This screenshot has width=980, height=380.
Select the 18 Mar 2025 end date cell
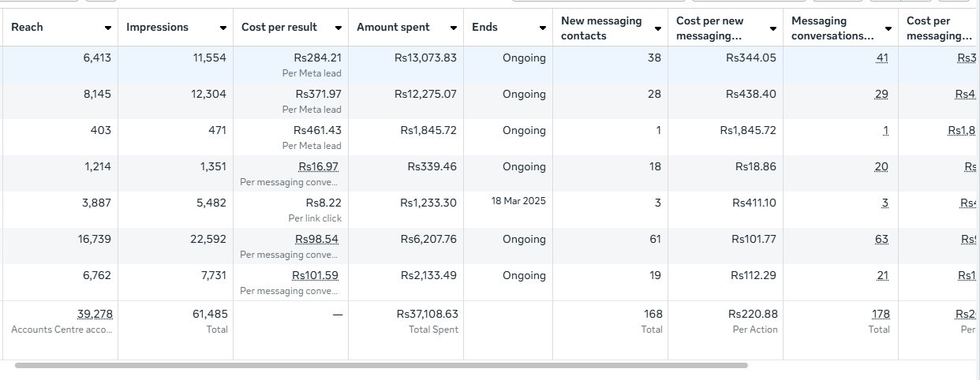(518, 201)
